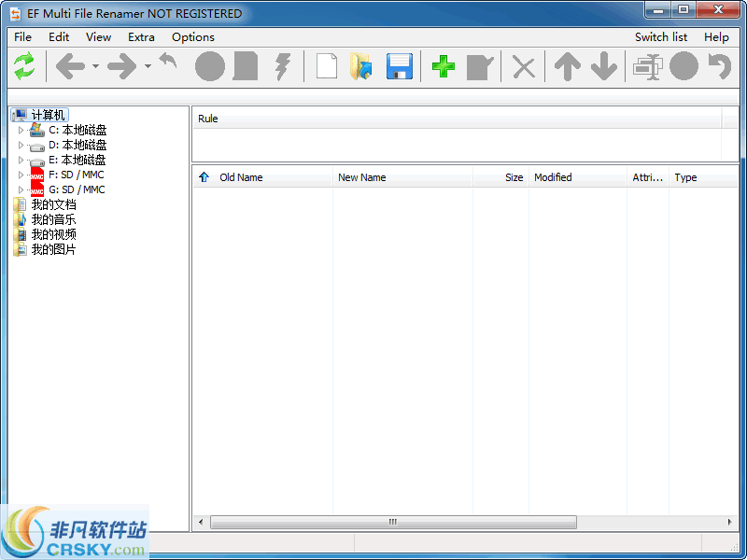Viewport: 747px width, 560px height.
Task: Select F: SD / MMC drive
Action: 77,175
